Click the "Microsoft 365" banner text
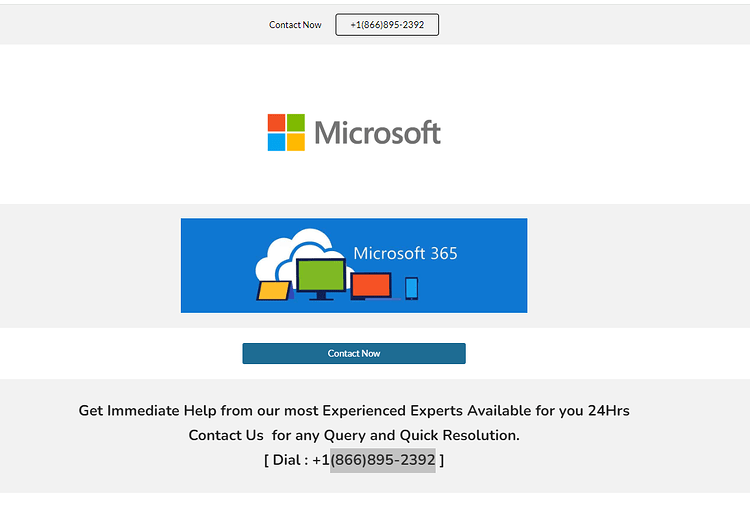The height and width of the screenshot is (525, 750). pos(405,253)
